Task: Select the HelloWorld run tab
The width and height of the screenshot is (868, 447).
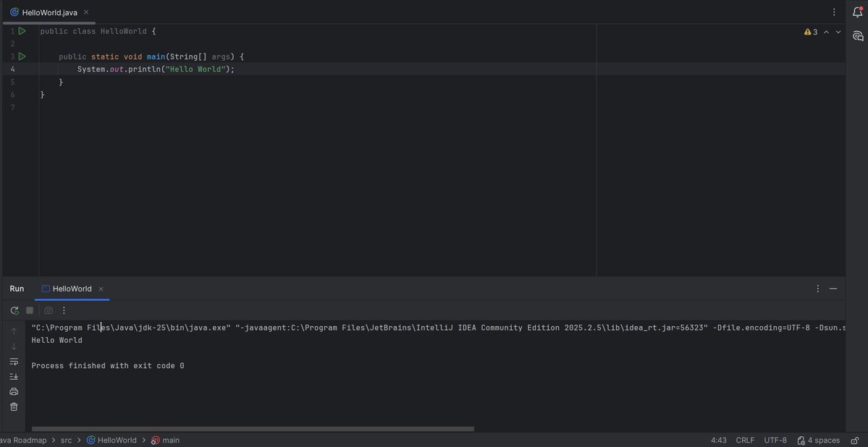Action: click(71, 288)
